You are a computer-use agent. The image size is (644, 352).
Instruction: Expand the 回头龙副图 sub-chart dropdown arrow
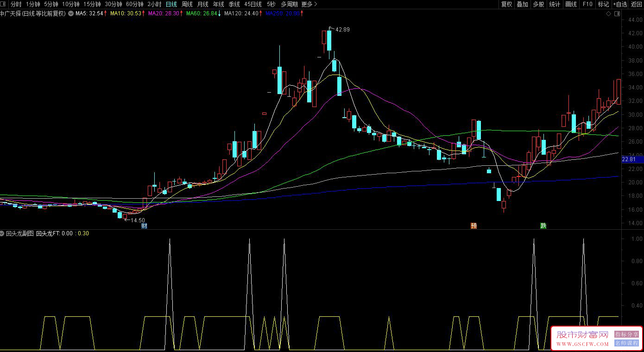(3, 233)
